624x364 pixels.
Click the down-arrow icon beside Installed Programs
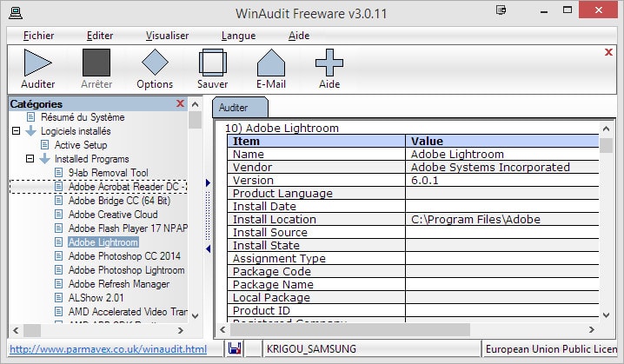pos(44,159)
